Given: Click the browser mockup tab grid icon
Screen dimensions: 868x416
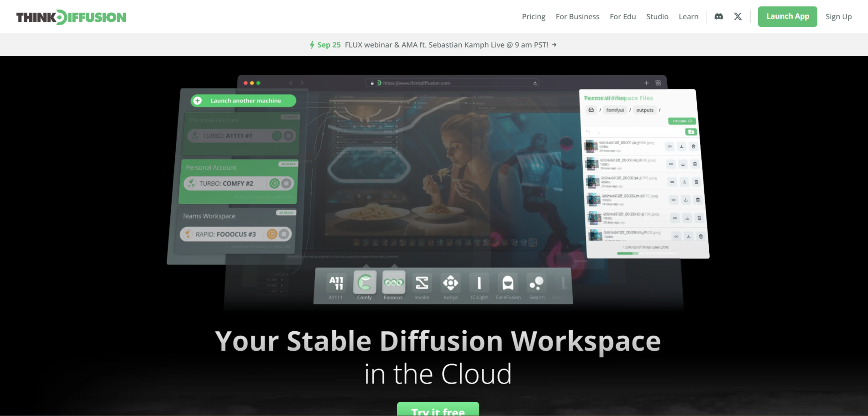Looking at the screenshot, I should 658,83.
